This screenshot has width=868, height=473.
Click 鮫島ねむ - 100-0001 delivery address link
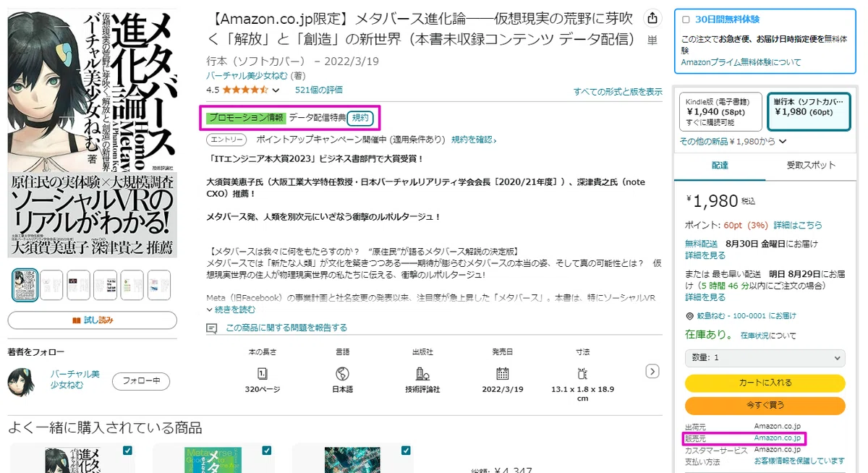click(x=746, y=316)
